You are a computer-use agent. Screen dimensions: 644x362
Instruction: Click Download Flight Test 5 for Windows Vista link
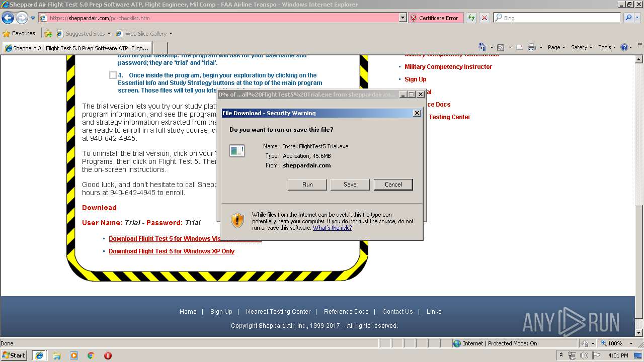click(185, 239)
